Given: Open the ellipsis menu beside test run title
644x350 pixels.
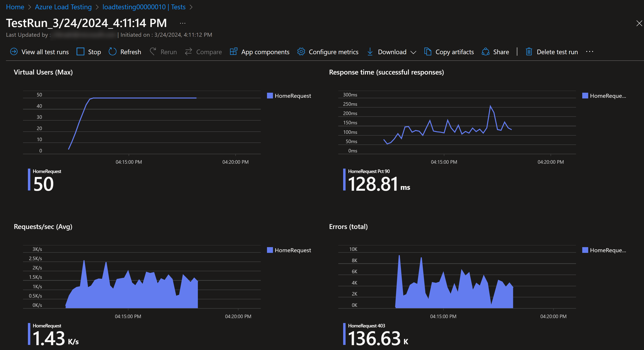Looking at the screenshot, I should click(x=183, y=23).
